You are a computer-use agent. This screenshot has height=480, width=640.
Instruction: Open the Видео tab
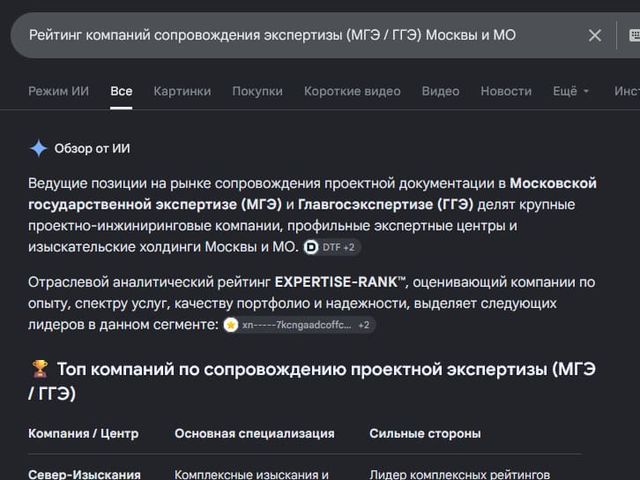tap(440, 91)
